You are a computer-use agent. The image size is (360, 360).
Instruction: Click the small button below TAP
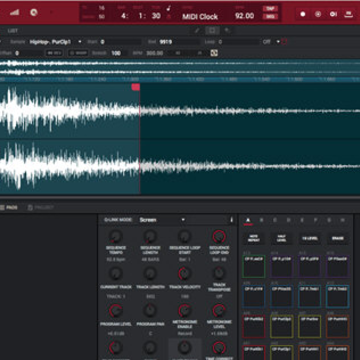coord(270,17)
